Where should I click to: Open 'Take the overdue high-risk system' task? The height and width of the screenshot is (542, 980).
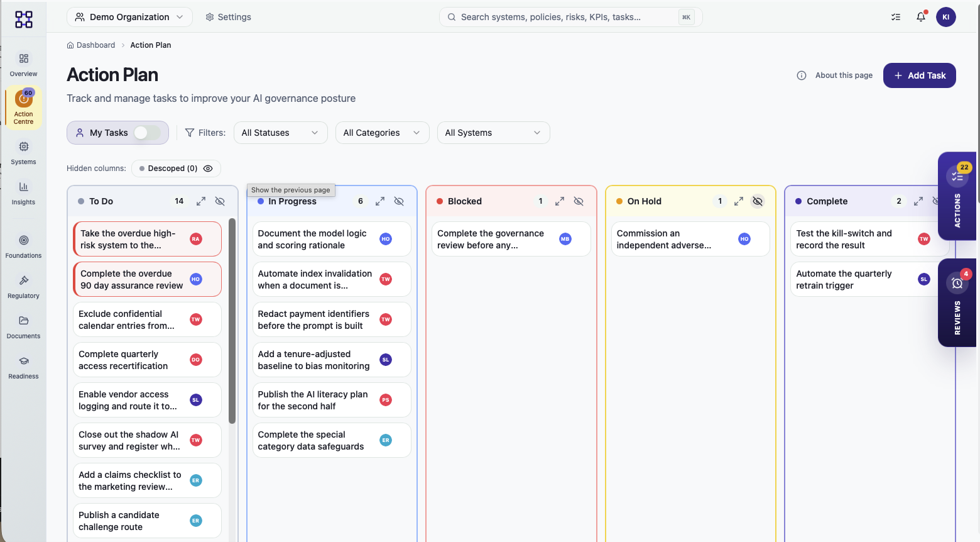click(148, 239)
